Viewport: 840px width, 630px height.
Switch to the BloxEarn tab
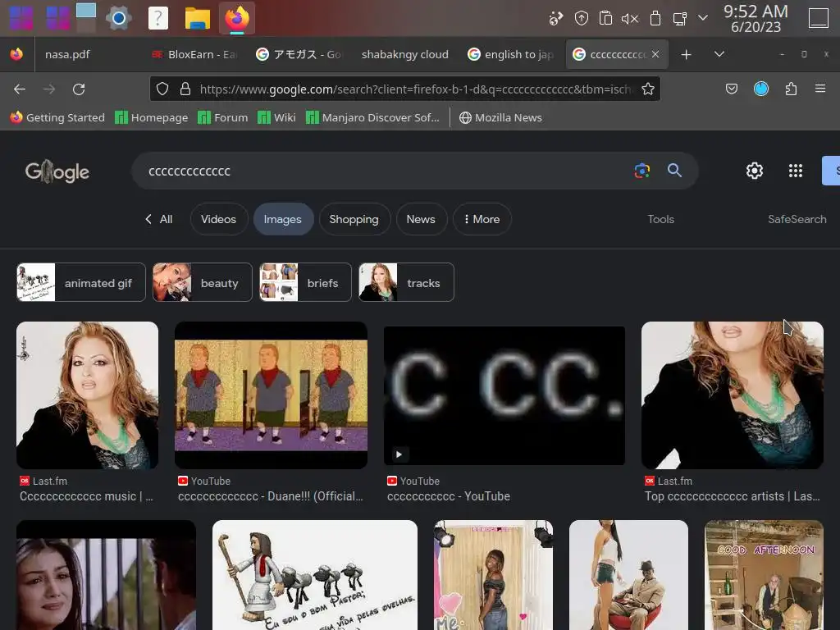click(195, 54)
